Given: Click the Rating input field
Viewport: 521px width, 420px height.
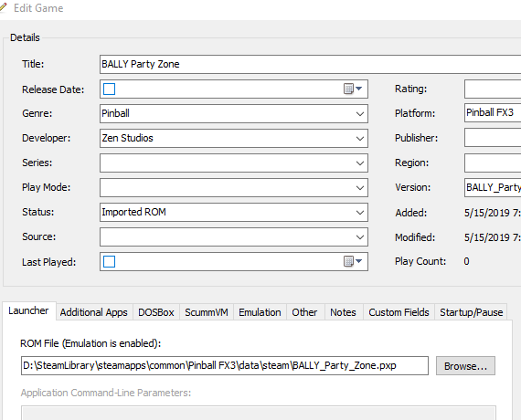Looking at the screenshot, I should click(x=493, y=89).
